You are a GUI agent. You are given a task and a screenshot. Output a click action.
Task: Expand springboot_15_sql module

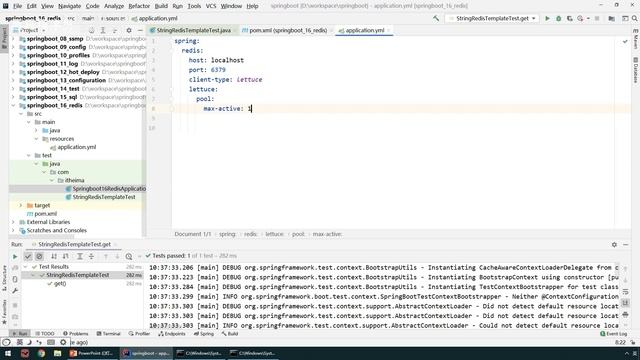point(13,97)
